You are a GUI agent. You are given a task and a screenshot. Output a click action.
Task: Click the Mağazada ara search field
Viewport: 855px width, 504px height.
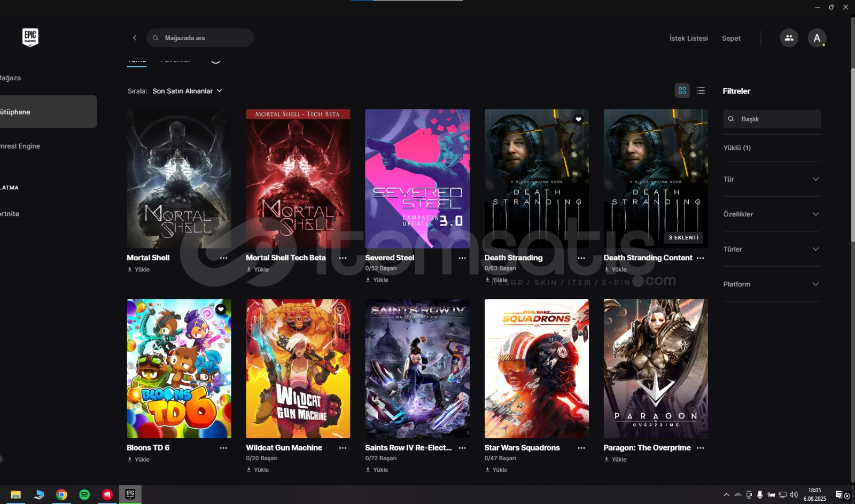200,38
